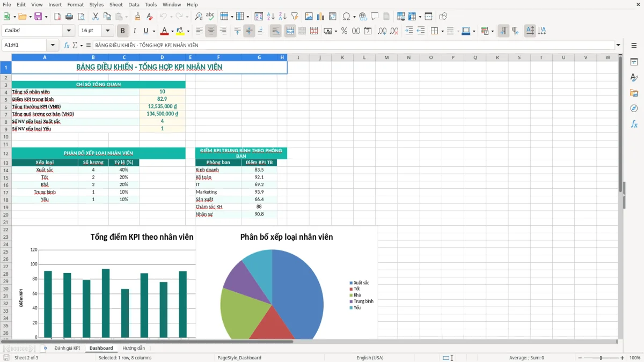Click the Formula equals button
This screenshot has width=644, height=362.
[x=89, y=45]
